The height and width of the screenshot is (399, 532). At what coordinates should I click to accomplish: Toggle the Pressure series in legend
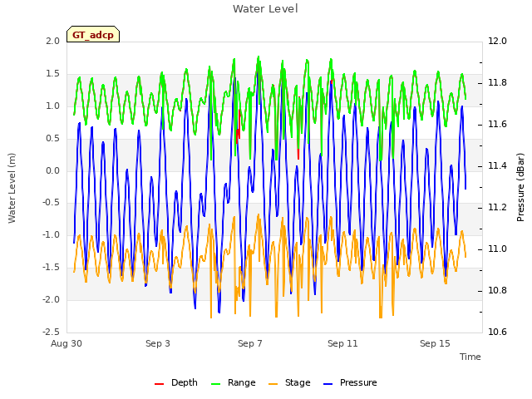[x=350, y=382]
